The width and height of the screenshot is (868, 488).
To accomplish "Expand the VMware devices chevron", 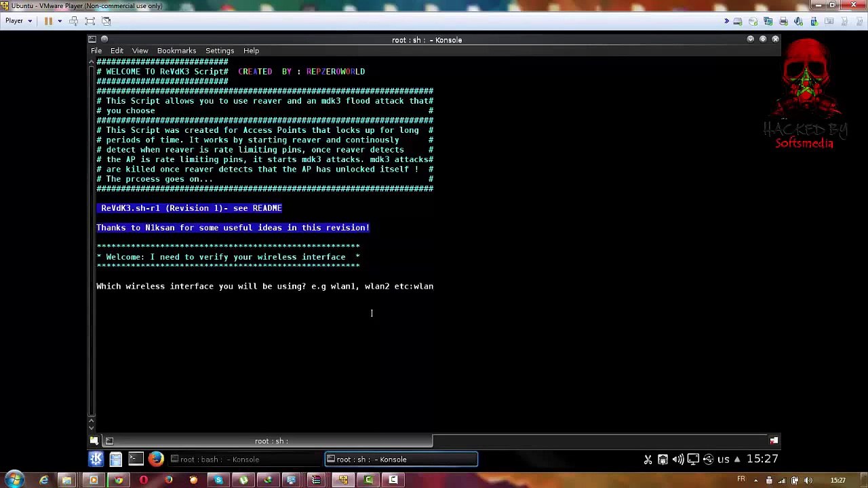I will point(726,21).
